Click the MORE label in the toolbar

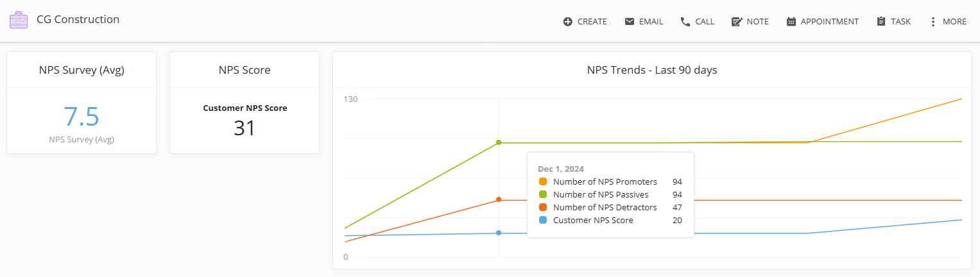tap(954, 22)
